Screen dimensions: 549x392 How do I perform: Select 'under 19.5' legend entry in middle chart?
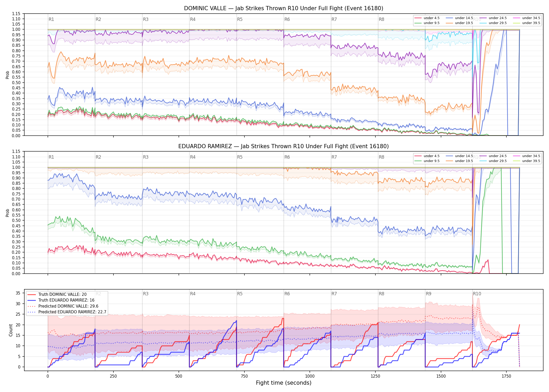(x=459, y=161)
